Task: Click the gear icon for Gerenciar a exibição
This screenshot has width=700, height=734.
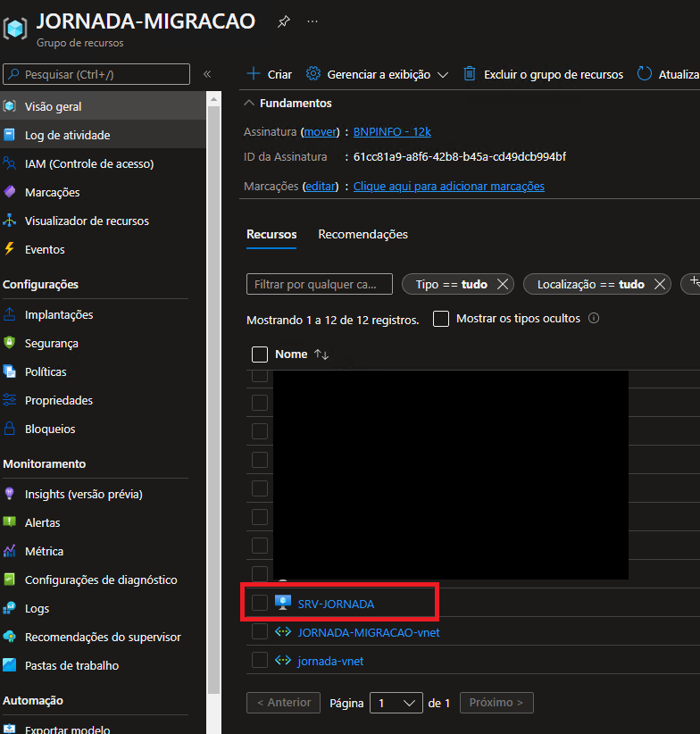Action: pyautogui.click(x=313, y=74)
